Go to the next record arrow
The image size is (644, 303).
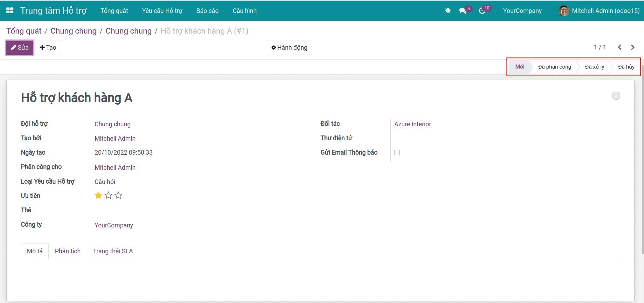(x=632, y=47)
